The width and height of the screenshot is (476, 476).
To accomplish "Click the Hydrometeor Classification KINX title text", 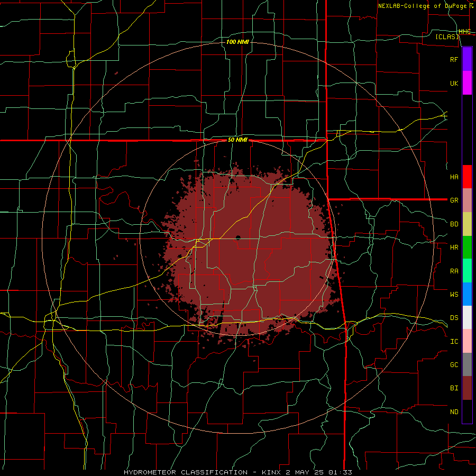I will (238, 472).
